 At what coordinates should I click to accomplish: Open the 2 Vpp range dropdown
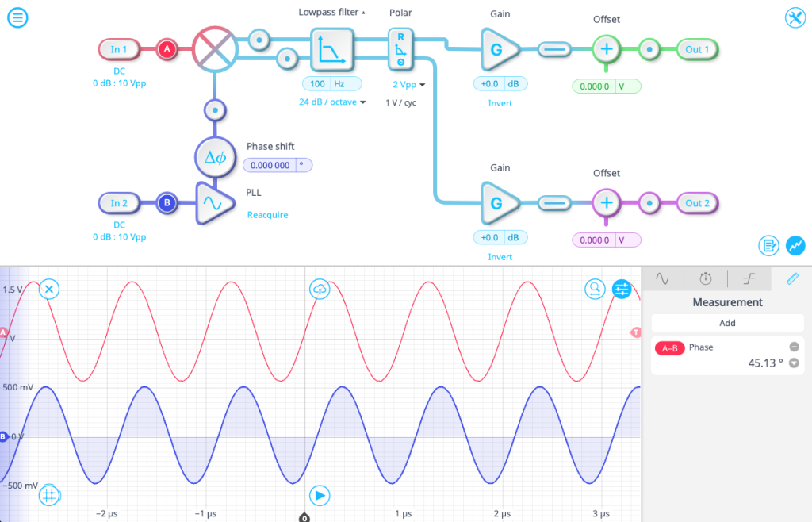pyautogui.click(x=408, y=84)
